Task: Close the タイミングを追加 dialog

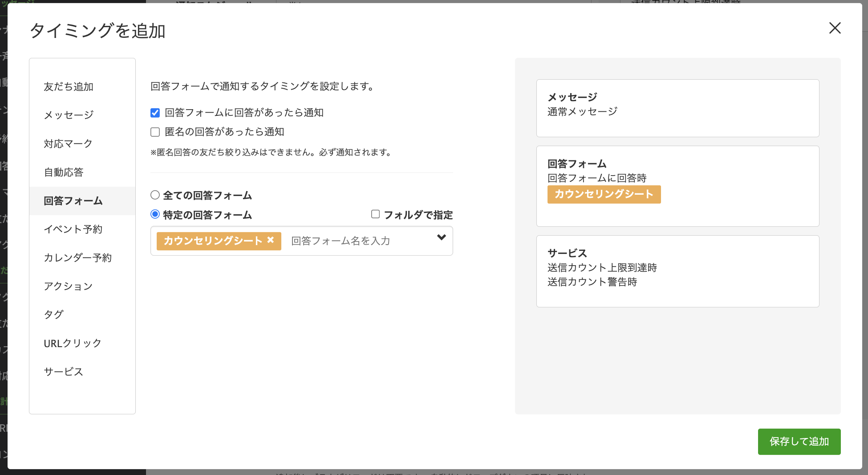Action: tap(835, 28)
